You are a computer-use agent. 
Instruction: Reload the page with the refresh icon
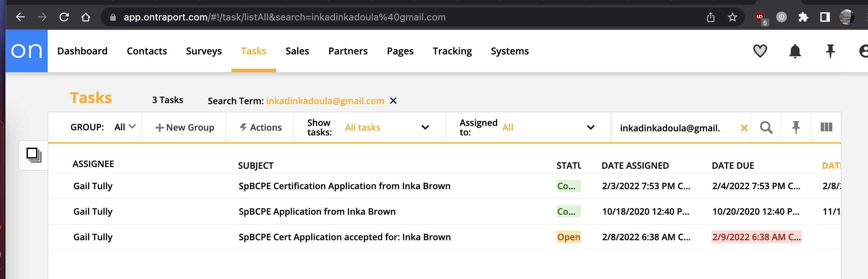(x=64, y=17)
